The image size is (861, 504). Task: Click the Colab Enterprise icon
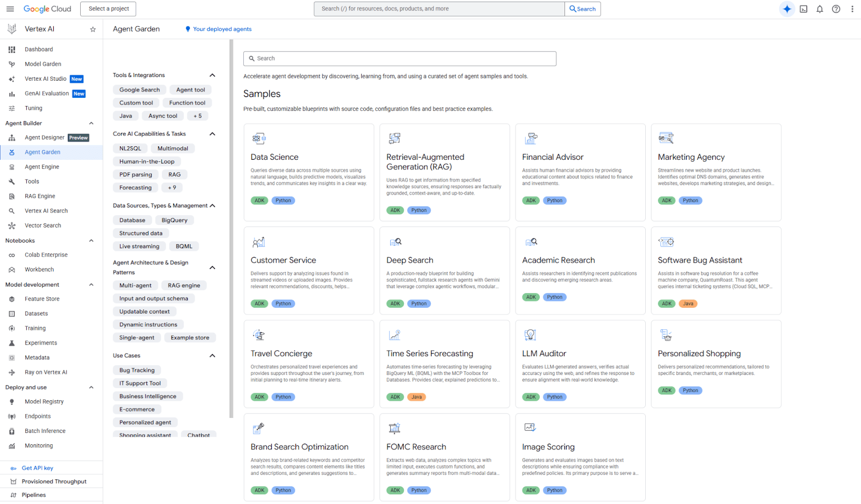pos(12,255)
